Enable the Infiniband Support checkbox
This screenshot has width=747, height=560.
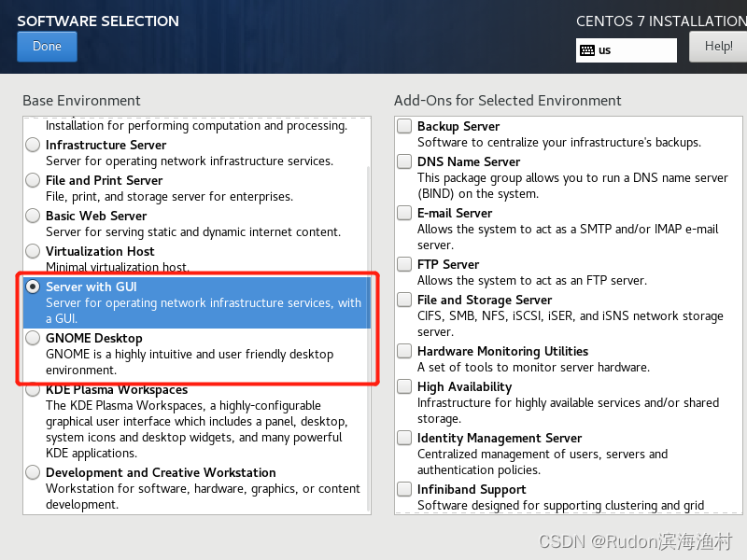(404, 489)
